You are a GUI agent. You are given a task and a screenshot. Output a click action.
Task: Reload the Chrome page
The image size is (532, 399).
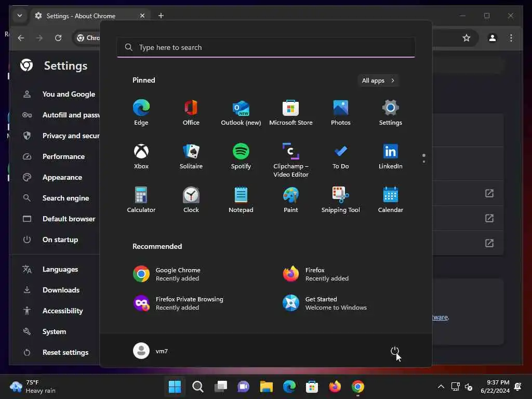click(58, 38)
